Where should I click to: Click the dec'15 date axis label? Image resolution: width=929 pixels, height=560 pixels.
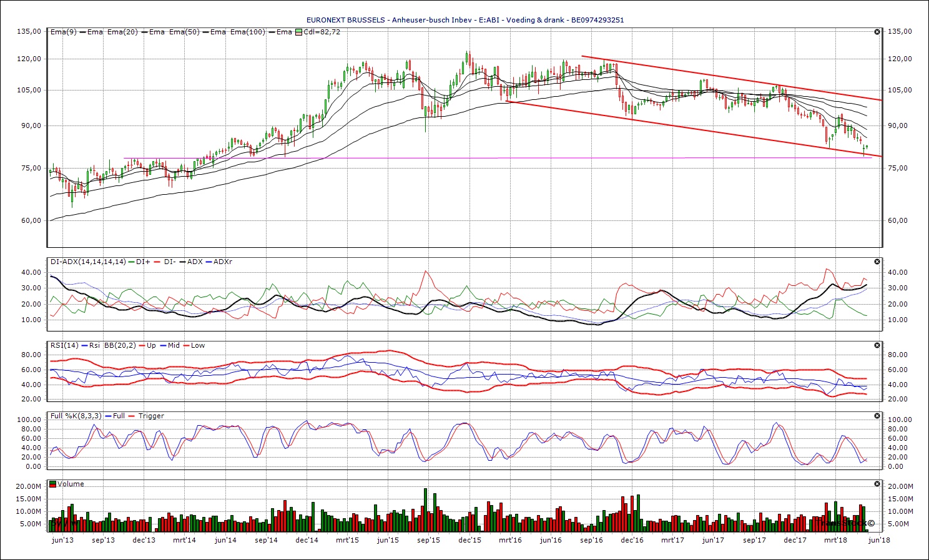[x=469, y=540]
